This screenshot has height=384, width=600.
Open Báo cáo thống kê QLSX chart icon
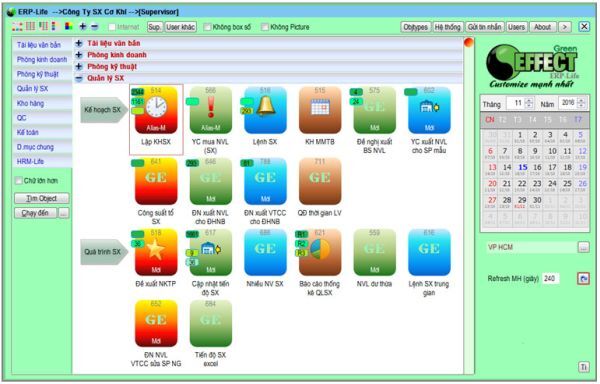[320, 252]
